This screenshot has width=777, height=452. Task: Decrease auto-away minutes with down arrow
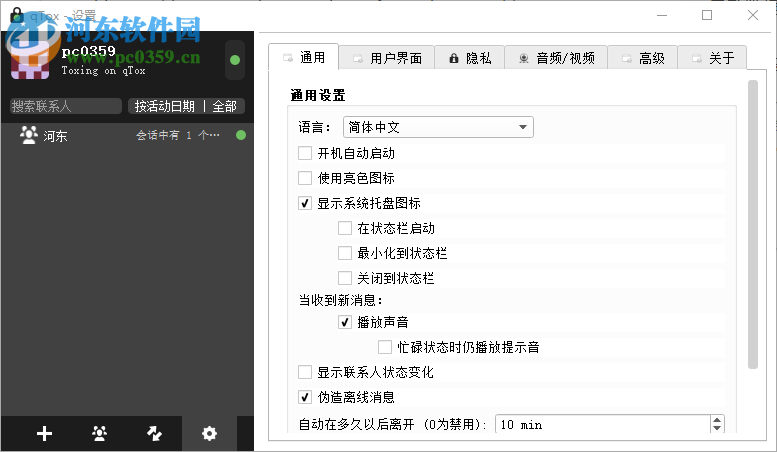(717, 428)
